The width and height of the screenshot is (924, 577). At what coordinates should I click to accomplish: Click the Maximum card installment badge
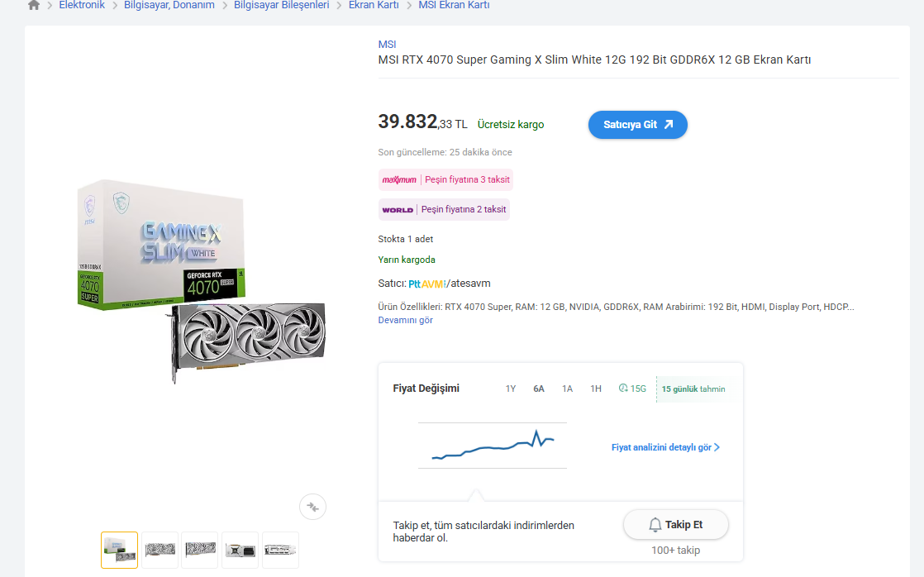pos(445,179)
